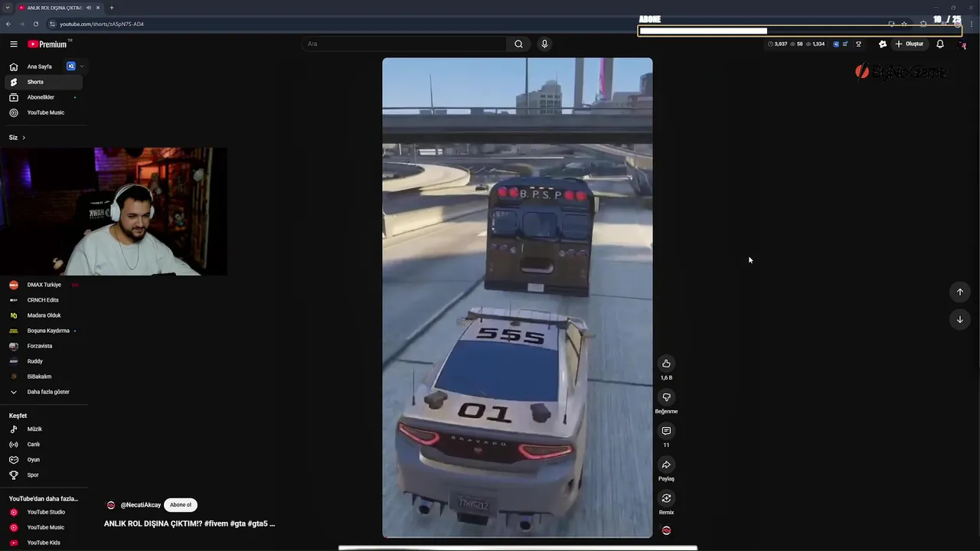The image size is (980, 551).
Task: Reload the page
Action: pyautogui.click(x=35, y=24)
